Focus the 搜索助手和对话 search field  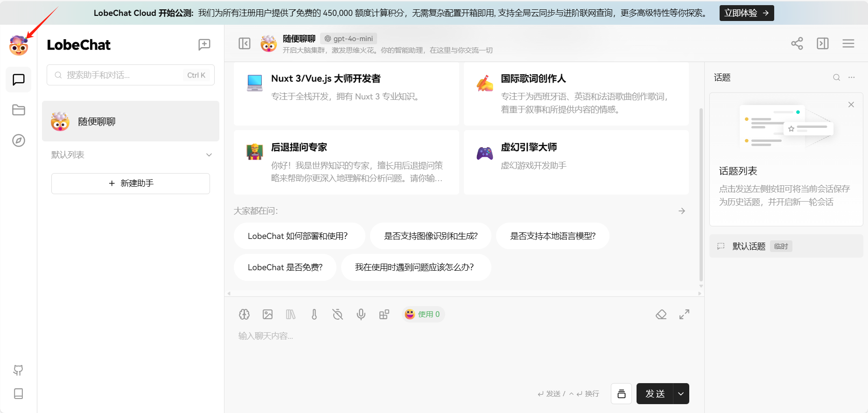(131, 75)
